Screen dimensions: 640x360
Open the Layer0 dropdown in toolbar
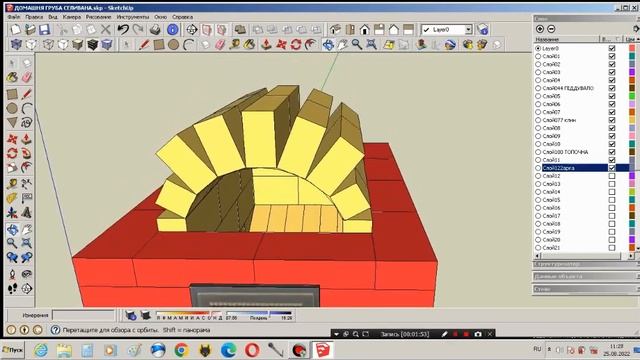[469, 29]
